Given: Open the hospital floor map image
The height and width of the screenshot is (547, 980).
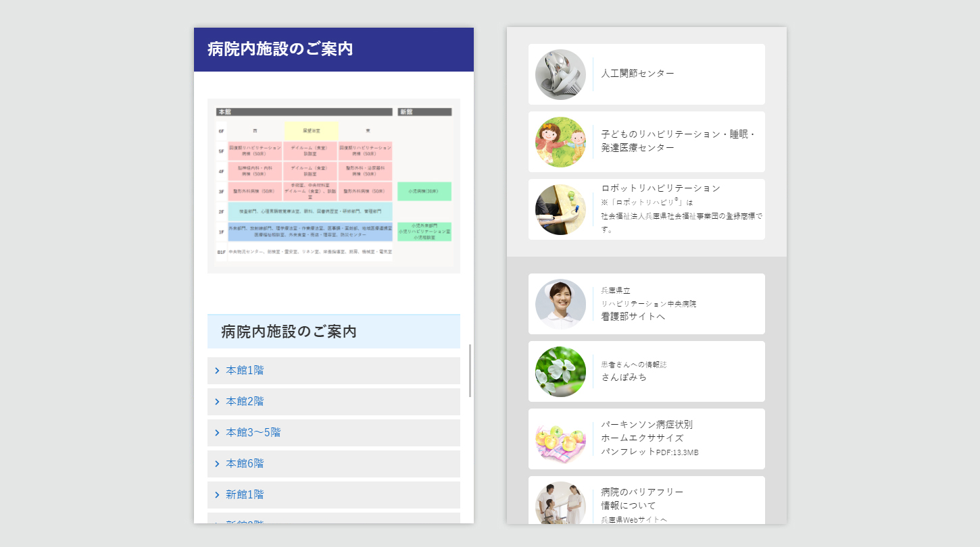Looking at the screenshot, I should coord(334,186).
